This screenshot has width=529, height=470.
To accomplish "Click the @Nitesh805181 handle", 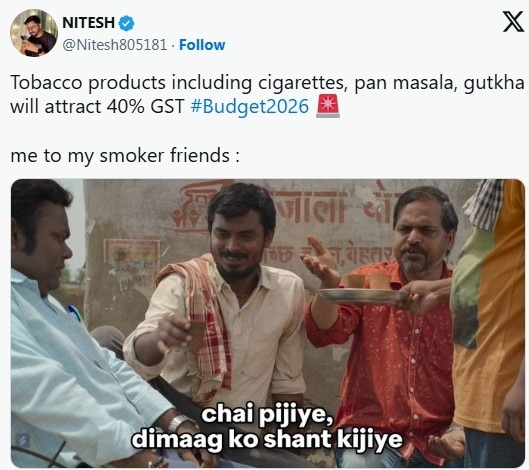I will coord(115,45).
